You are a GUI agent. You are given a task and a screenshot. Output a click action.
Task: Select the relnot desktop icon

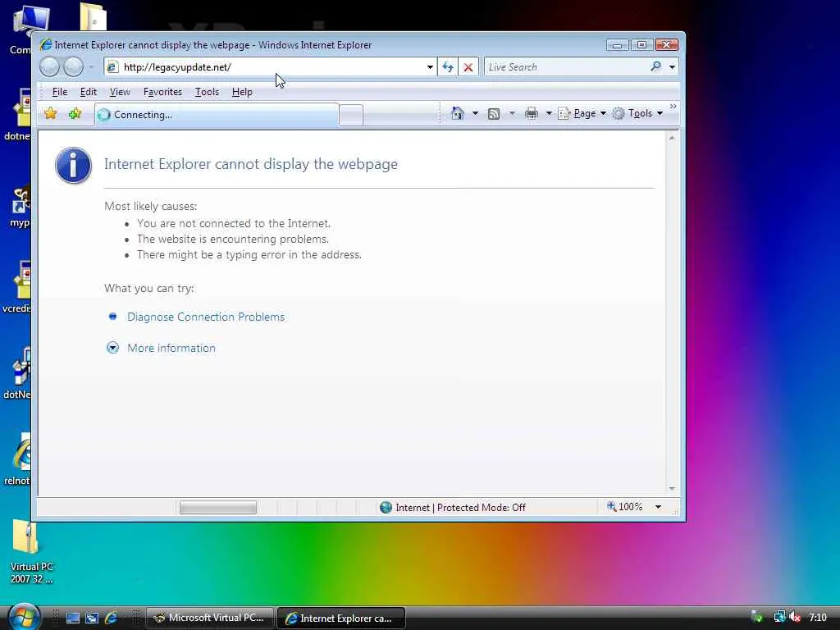tap(17, 459)
